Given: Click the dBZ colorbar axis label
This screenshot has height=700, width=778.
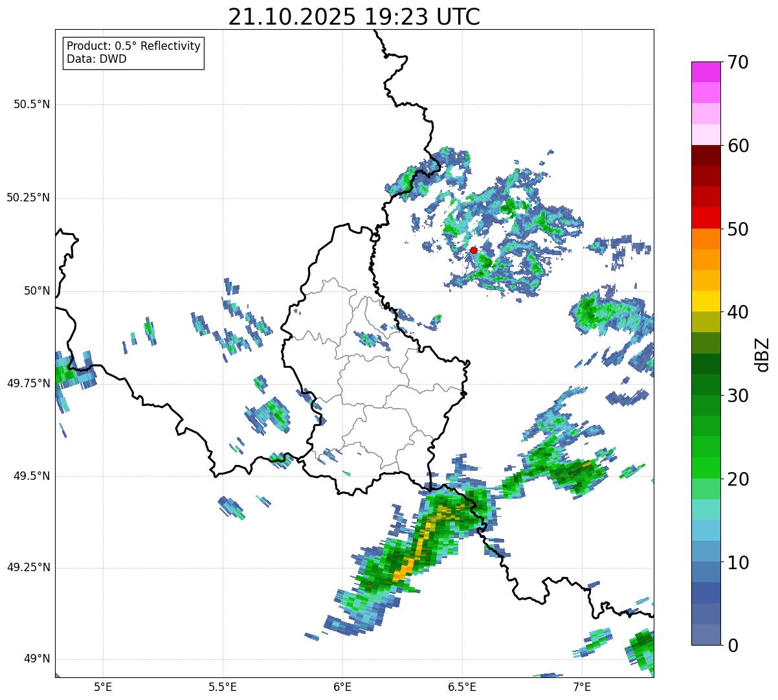Looking at the screenshot, I should click(x=762, y=354).
